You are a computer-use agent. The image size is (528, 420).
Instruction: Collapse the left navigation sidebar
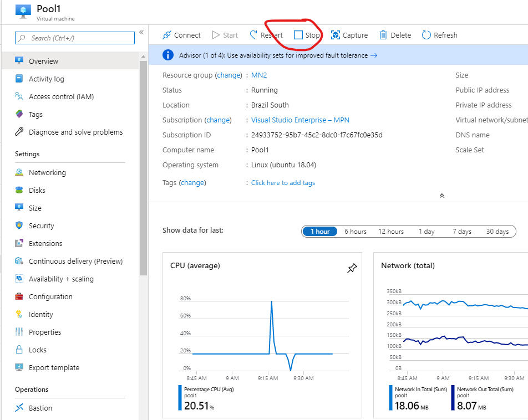pos(141,32)
